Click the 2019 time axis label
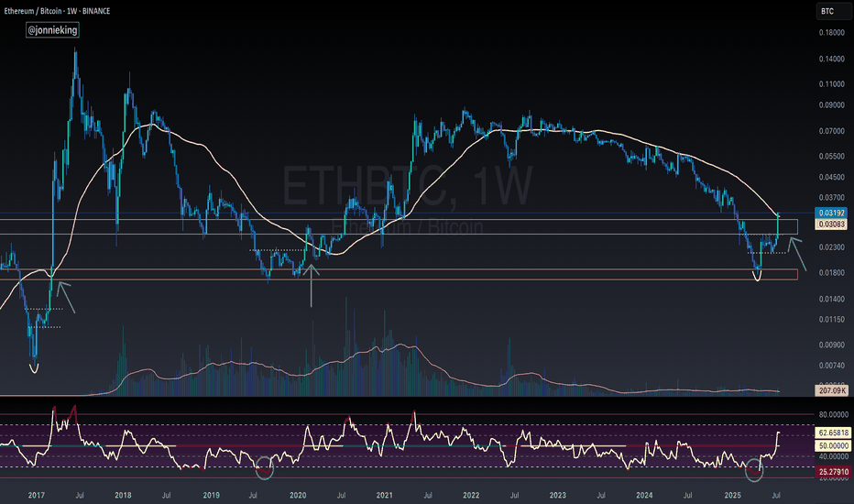The image size is (854, 504). click(212, 495)
